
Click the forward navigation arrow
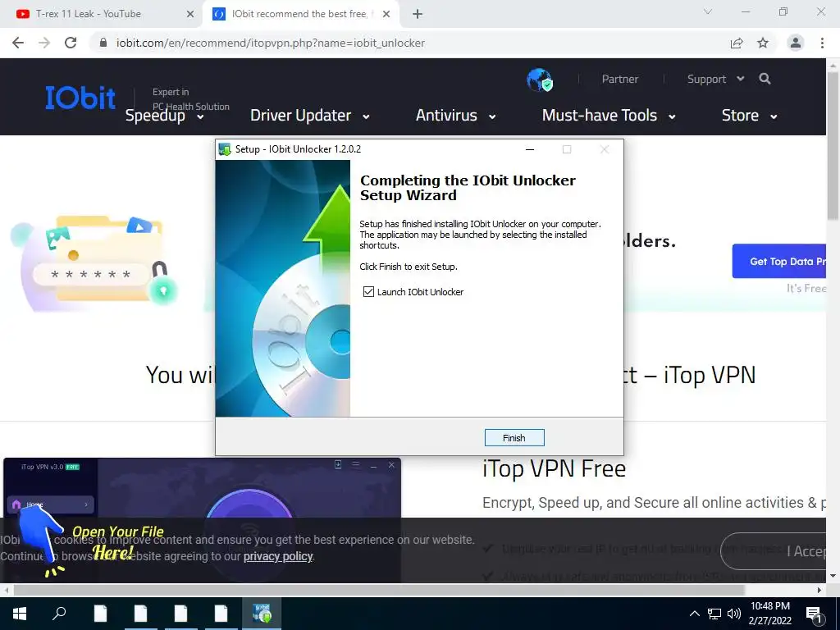(x=44, y=43)
